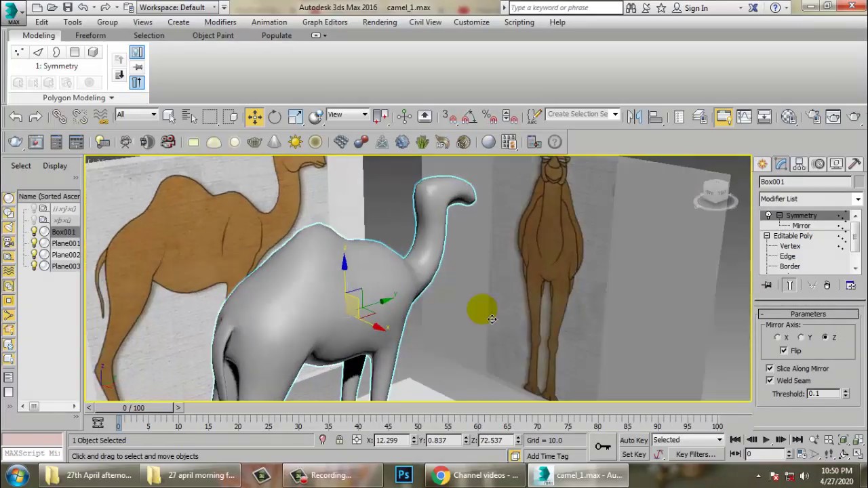The width and height of the screenshot is (868, 488).
Task: Click the Threshold value field
Action: pyautogui.click(x=823, y=393)
